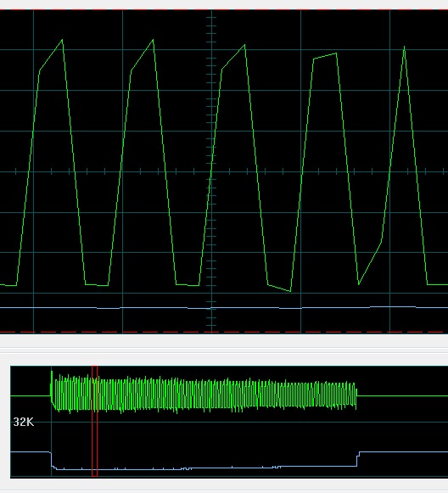Click the first green waveform peak
The height and width of the screenshot is (493, 448).
(62, 40)
